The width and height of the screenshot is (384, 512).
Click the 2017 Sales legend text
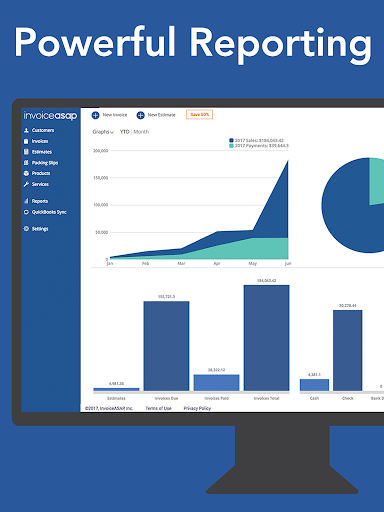click(x=259, y=141)
